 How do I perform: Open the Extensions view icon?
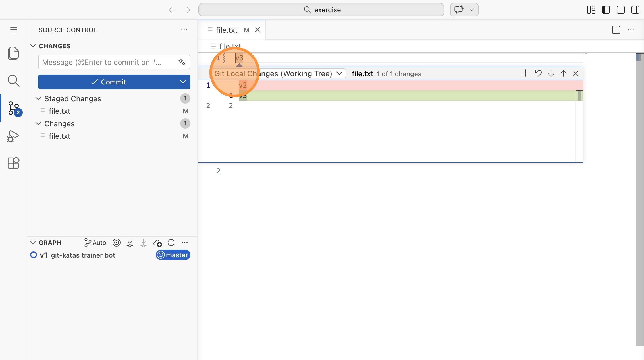(13, 163)
